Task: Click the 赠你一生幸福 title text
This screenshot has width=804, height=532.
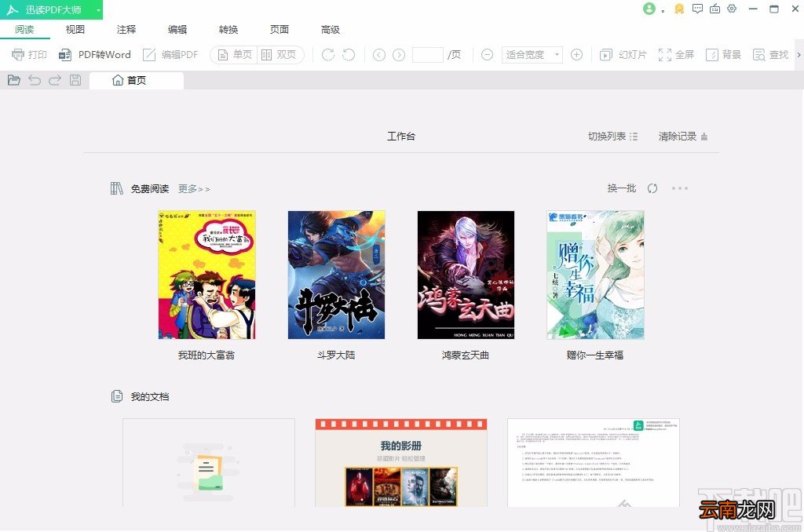Action: click(x=595, y=355)
